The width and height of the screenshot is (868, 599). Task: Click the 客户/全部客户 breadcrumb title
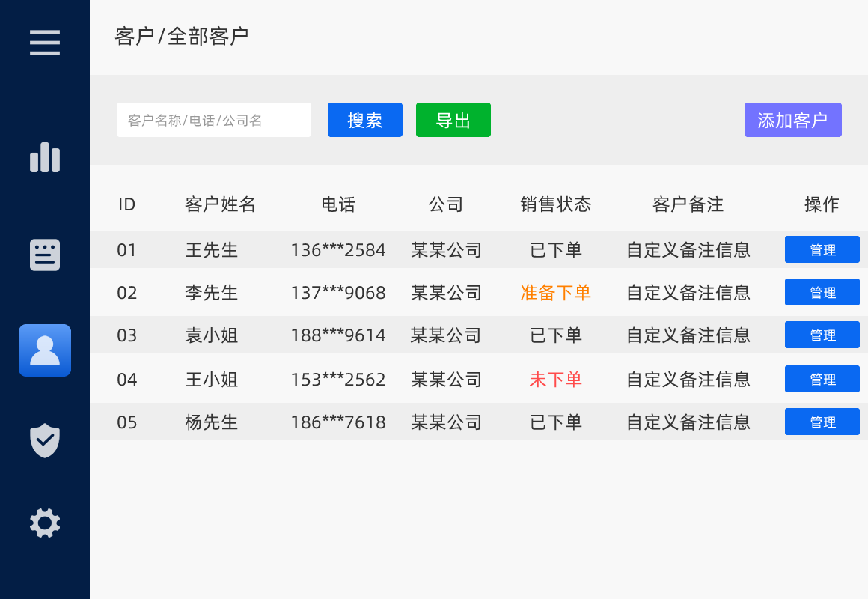coord(182,36)
